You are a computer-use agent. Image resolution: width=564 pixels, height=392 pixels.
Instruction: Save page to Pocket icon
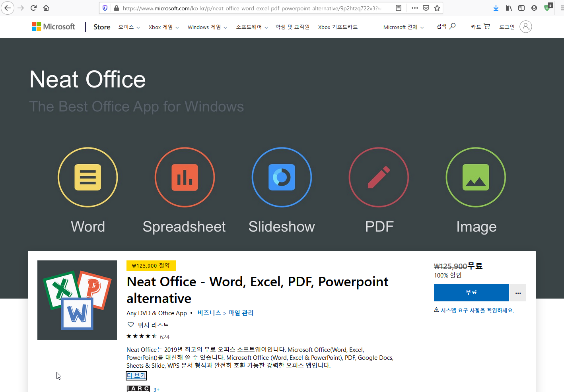[426, 8]
